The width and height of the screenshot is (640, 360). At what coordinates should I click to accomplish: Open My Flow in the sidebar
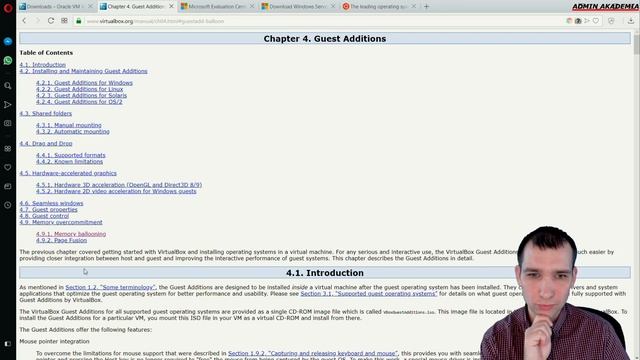[x=8, y=105]
